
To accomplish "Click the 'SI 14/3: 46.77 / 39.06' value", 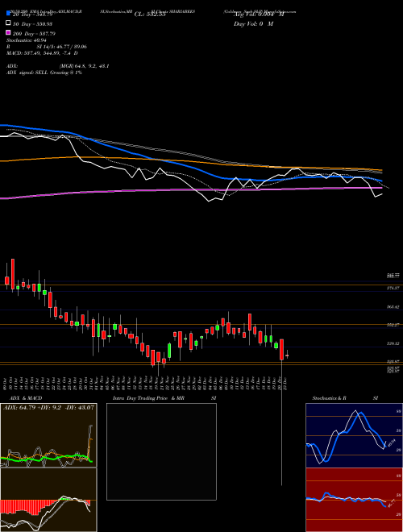I will tap(62, 47).
